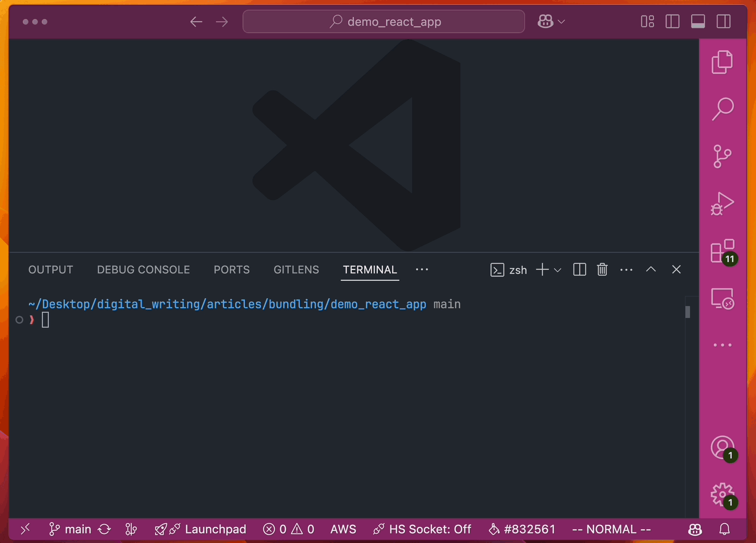
Task: Toggle HS Socket: Off
Action: pos(422,529)
